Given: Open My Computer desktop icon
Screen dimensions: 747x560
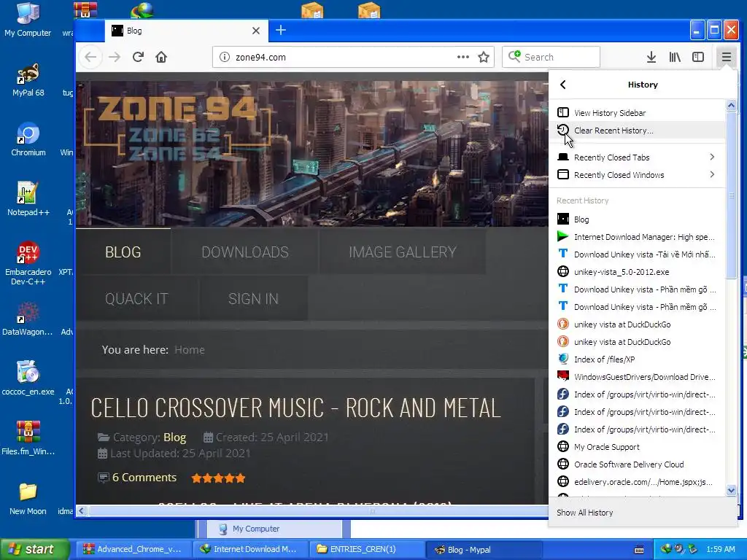Looking at the screenshot, I should tap(28, 20).
